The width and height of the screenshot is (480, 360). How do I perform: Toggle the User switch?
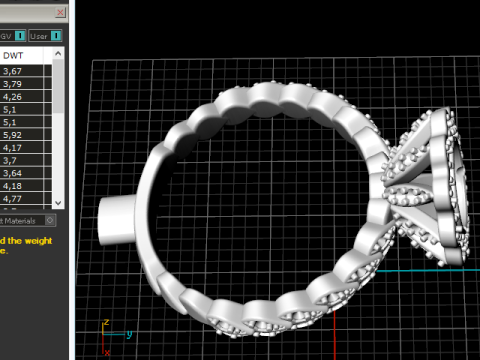[56, 36]
